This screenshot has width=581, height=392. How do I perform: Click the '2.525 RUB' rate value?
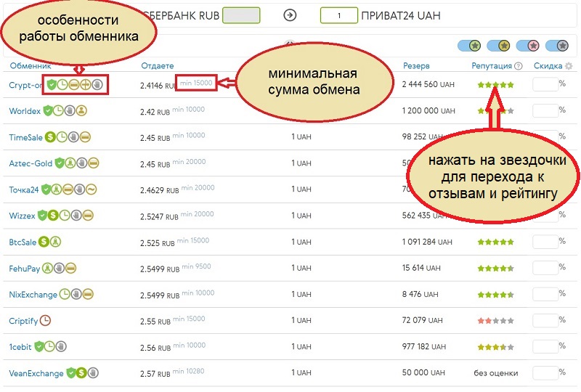click(x=158, y=243)
